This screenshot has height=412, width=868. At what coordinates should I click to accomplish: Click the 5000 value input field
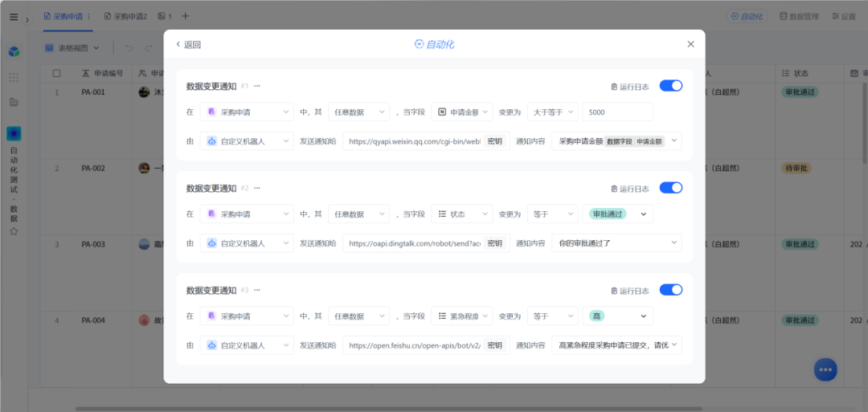coord(618,112)
